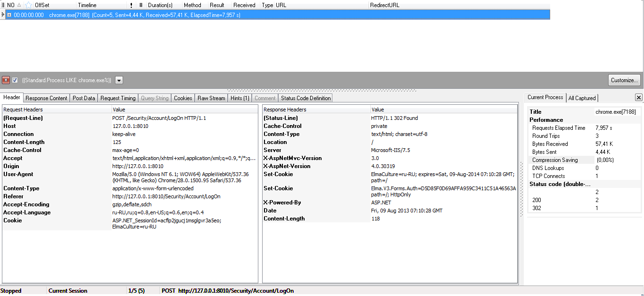The height and width of the screenshot is (296, 644).
Task: Close the summary panel with X button
Action: [638, 98]
